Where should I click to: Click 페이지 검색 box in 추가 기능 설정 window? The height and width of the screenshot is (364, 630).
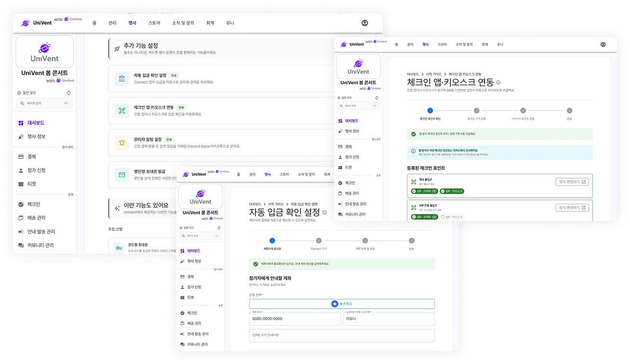[44, 104]
